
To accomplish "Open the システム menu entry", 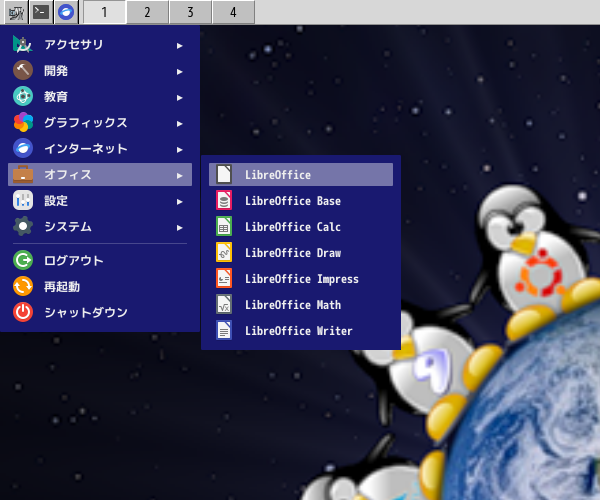I will (x=100, y=226).
